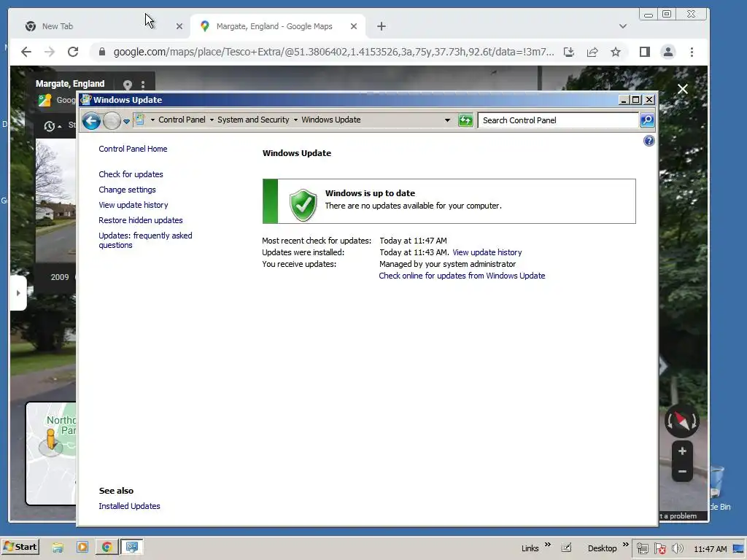
Task: Open a new Chrome tab
Action: pyautogui.click(x=381, y=26)
